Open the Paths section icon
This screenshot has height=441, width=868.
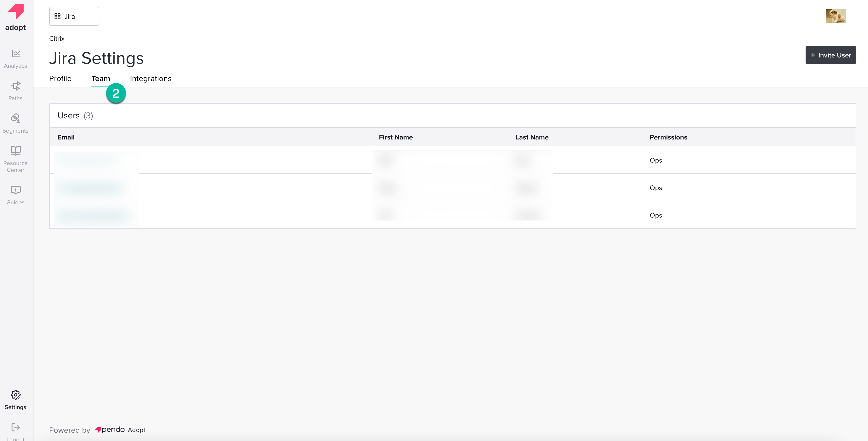coord(16,86)
